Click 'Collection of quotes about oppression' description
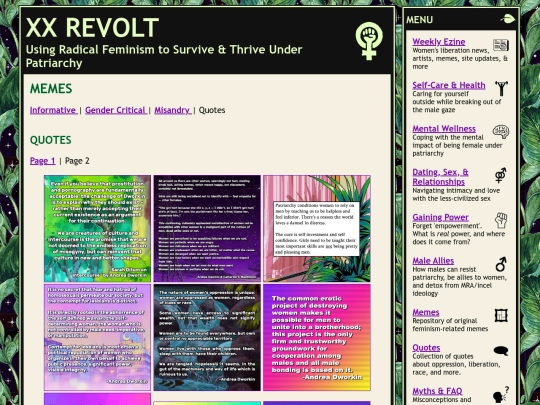This screenshot has height=405, width=540. pos(456,364)
